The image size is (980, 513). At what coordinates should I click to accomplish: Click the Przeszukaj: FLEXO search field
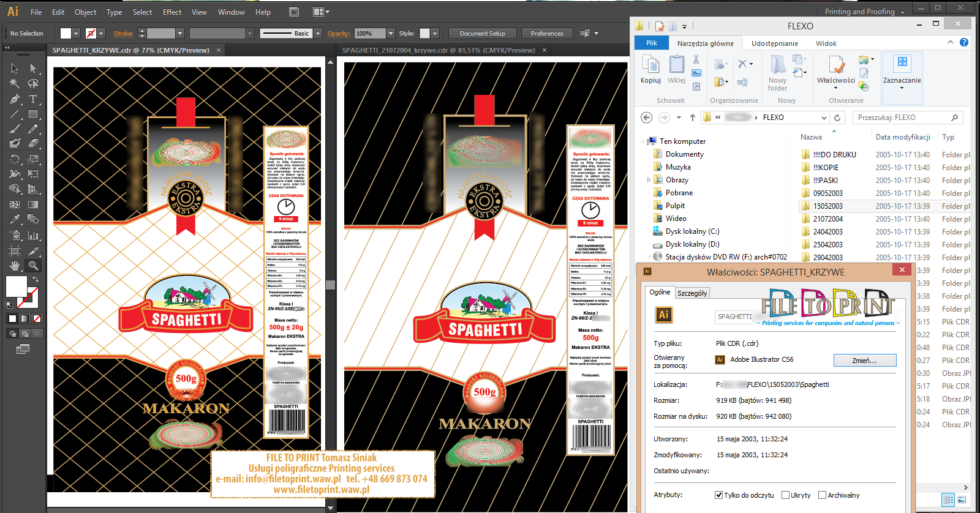(x=907, y=118)
